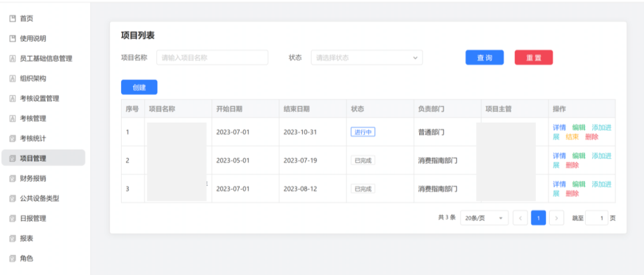Click the 项目管理 sidebar icon
Image resolution: width=644 pixels, height=275 pixels.
click(x=13, y=158)
